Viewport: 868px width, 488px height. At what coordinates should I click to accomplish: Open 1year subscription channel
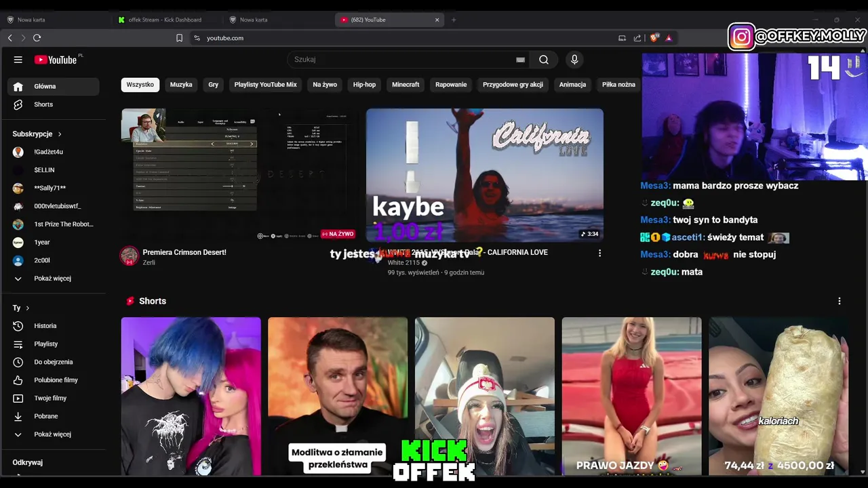(x=53, y=242)
